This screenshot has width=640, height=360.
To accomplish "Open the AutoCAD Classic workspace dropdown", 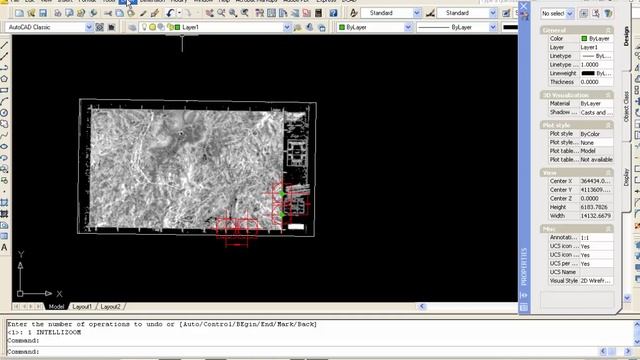I will (x=89, y=27).
